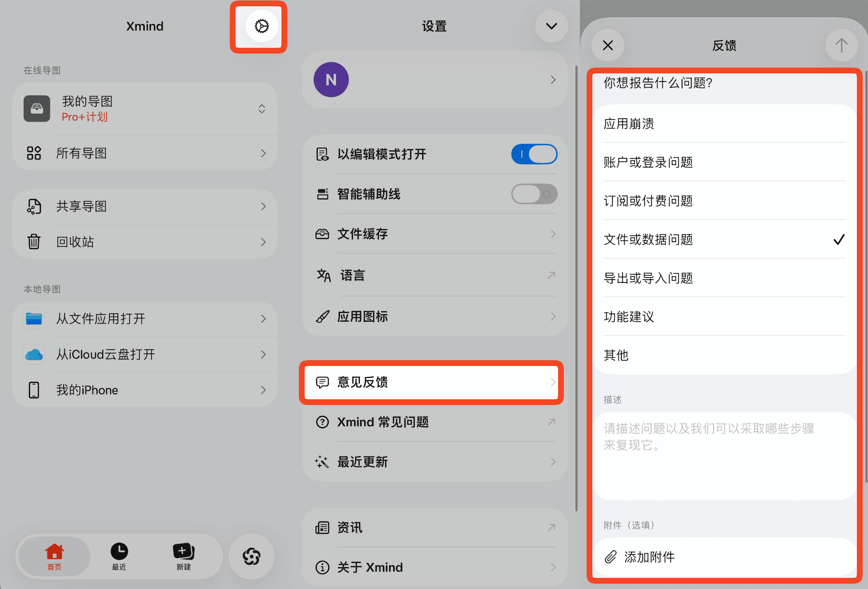This screenshot has width=868, height=589.
Task: Click the iCloud cloud icon
Action: pos(34,354)
